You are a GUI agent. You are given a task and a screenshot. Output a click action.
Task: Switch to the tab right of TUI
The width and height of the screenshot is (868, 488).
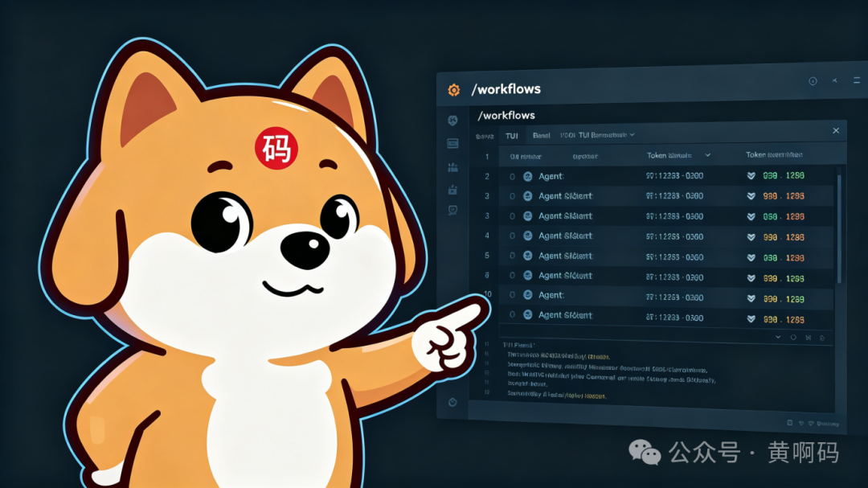pos(541,136)
